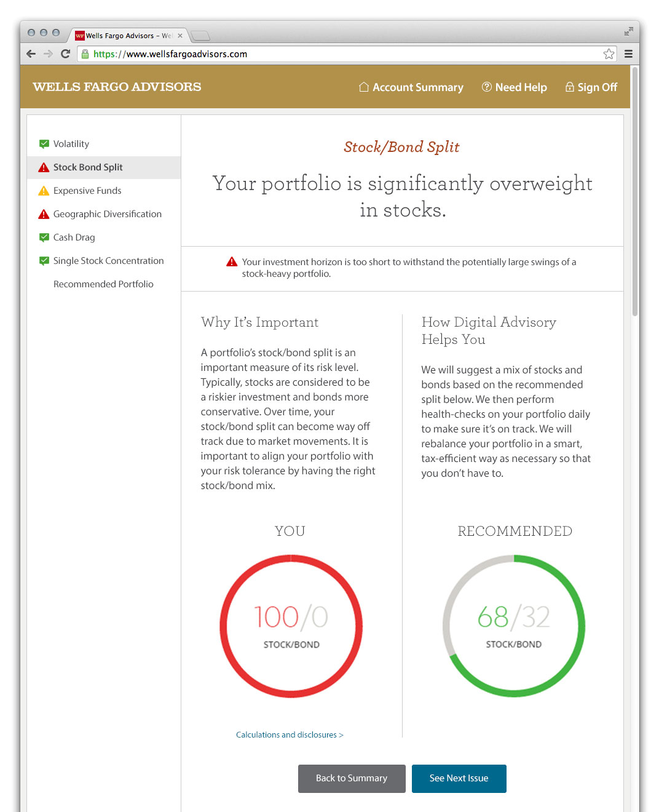Click the green 68/32 RECOMMENDED donut chart
The image size is (659, 812).
(x=514, y=626)
